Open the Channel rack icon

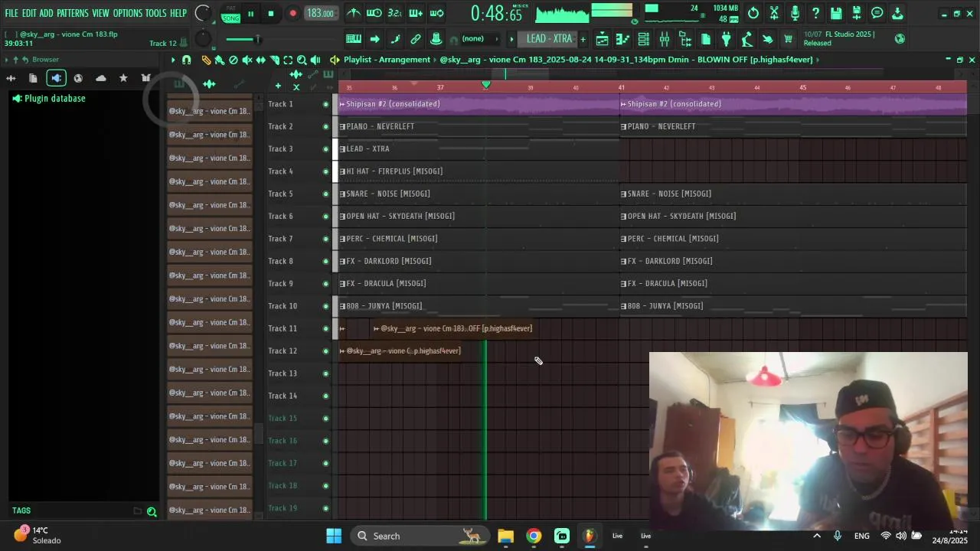click(x=644, y=39)
